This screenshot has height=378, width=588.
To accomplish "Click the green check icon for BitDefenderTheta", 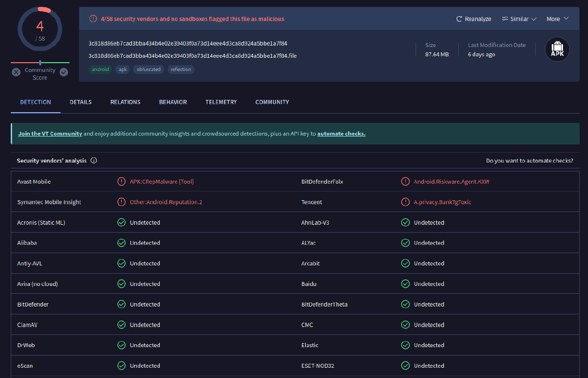I will tap(405, 305).
